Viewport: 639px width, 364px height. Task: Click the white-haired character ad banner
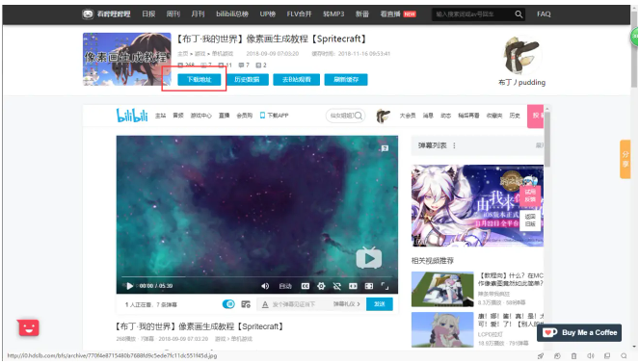pos(477,206)
